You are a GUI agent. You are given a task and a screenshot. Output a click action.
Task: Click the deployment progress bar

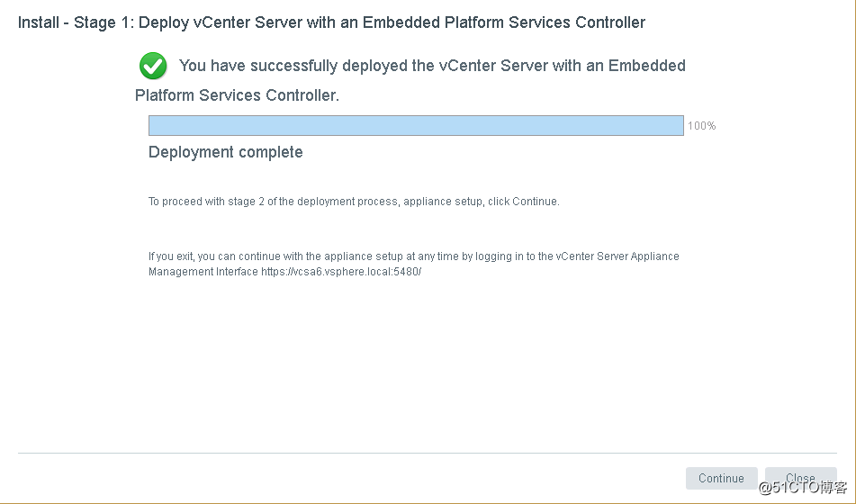(x=416, y=126)
